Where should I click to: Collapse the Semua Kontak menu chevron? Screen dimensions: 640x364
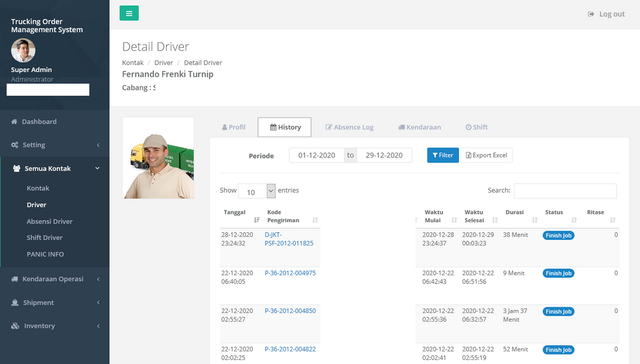(x=98, y=168)
